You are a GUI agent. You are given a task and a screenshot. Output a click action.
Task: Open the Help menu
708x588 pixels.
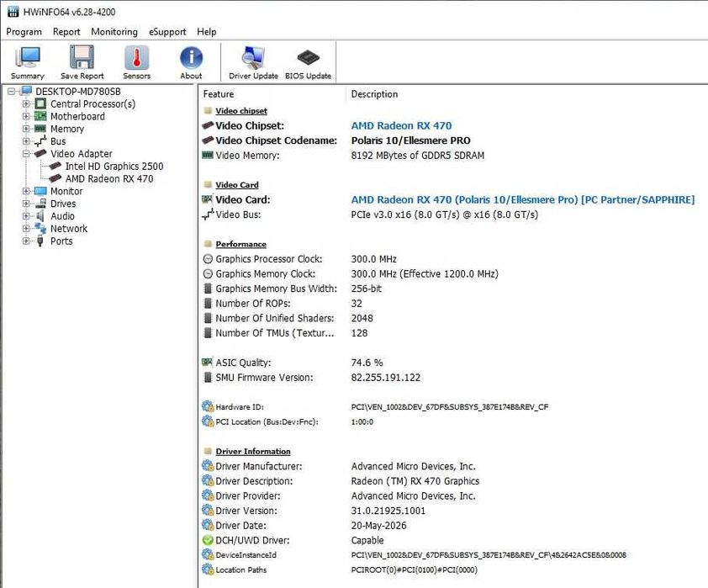[206, 32]
